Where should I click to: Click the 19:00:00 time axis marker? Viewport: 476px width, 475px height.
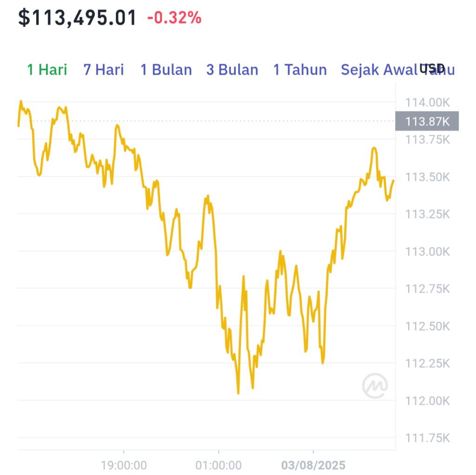pyautogui.click(x=124, y=465)
